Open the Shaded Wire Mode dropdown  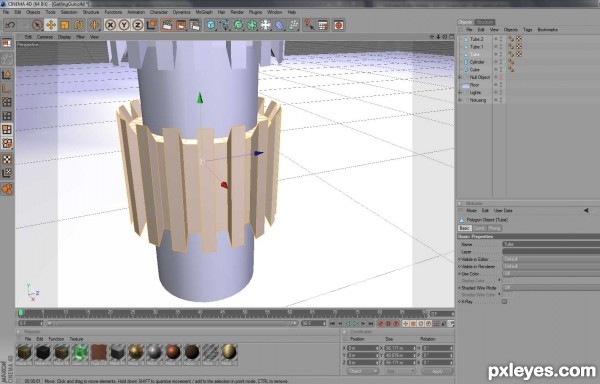click(551, 288)
